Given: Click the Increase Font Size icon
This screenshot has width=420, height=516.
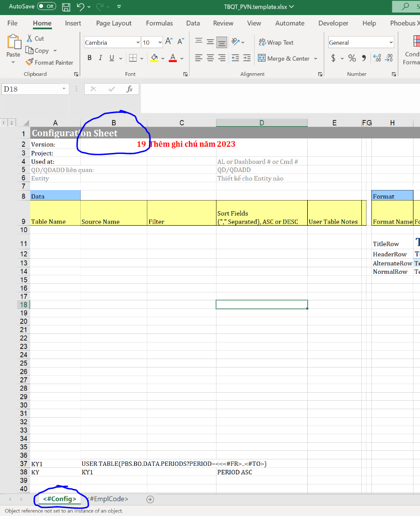Looking at the screenshot, I should 169,42.
